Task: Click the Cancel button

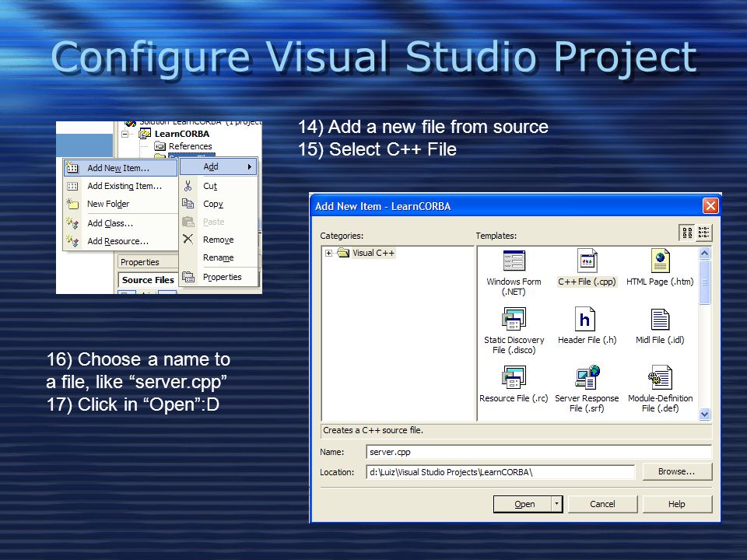Action: (602, 504)
